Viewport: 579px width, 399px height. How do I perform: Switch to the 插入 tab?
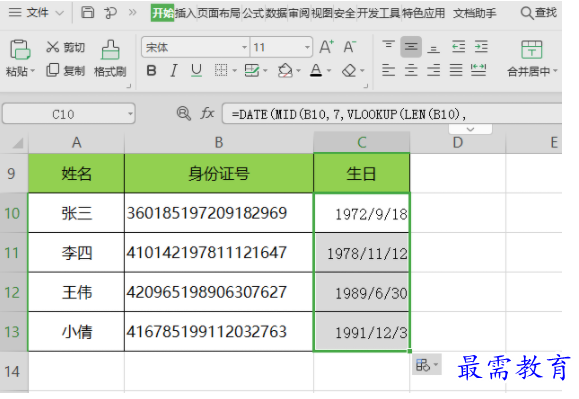[185, 13]
